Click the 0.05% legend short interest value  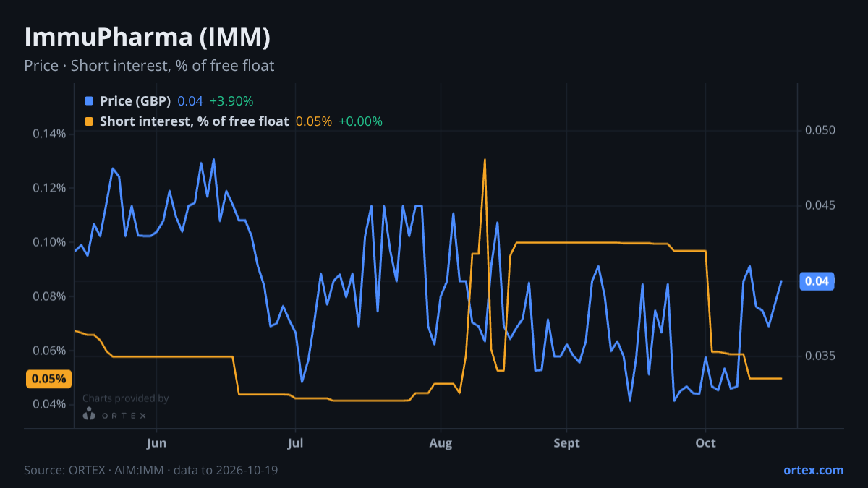tap(314, 121)
